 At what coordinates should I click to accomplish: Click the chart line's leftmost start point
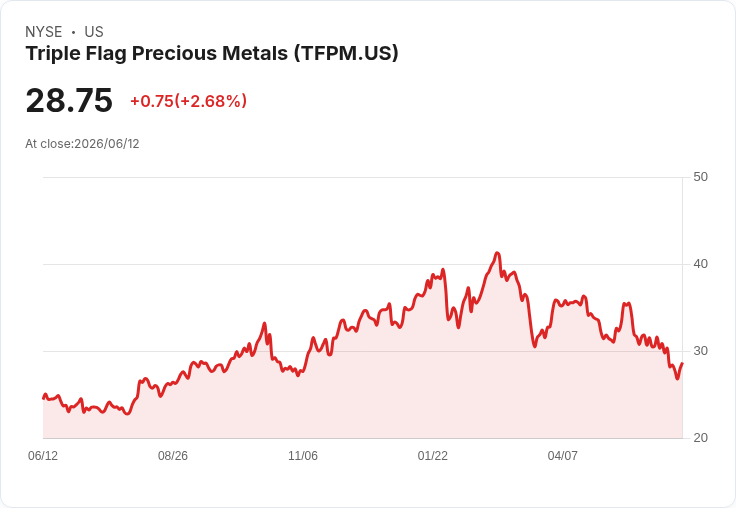pos(44,398)
